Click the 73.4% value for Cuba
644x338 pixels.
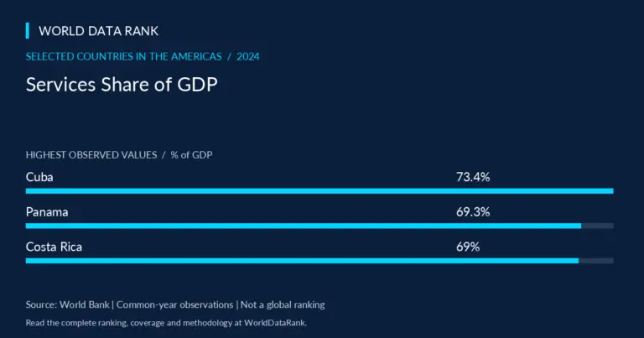pyautogui.click(x=473, y=177)
